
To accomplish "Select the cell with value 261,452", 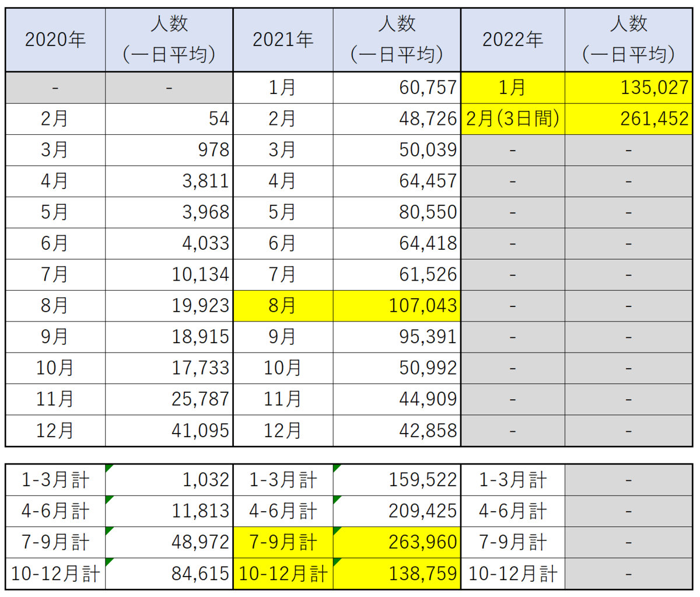I will pos(629,119).
